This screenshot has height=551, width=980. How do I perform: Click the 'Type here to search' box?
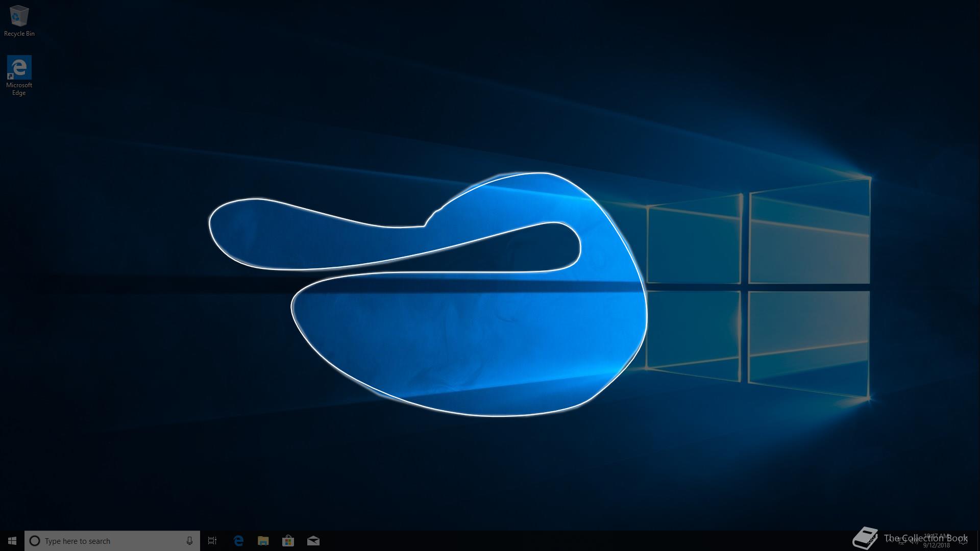tap(112, 541)
